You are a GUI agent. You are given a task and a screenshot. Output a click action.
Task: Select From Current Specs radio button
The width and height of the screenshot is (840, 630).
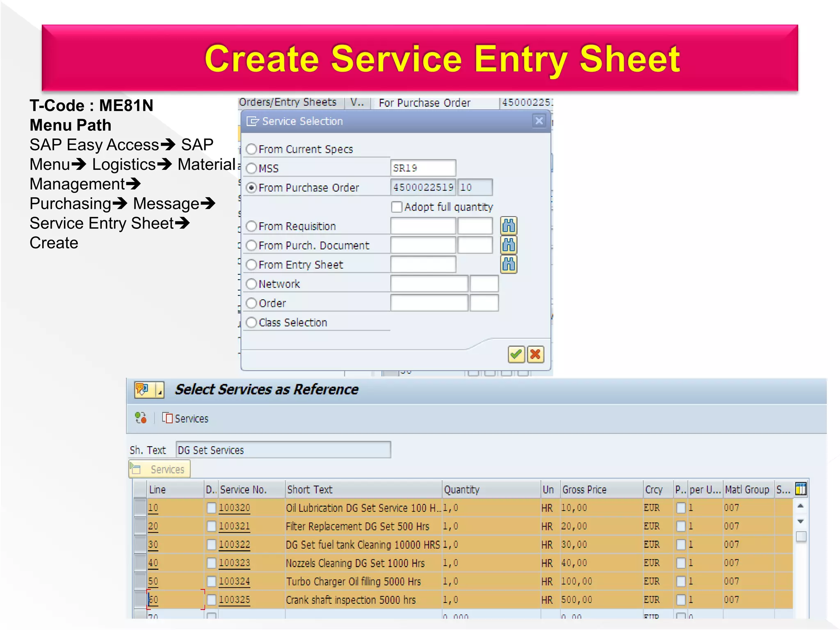[251, 149]
